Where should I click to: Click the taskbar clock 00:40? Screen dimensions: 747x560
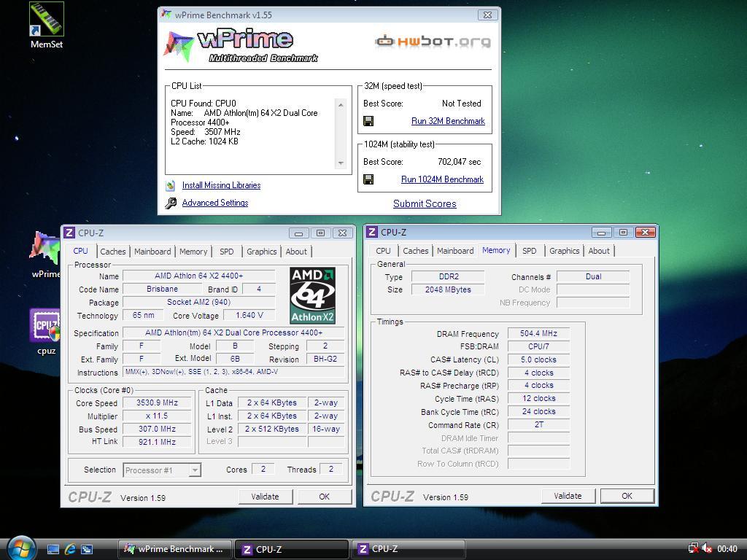(727, 549)
